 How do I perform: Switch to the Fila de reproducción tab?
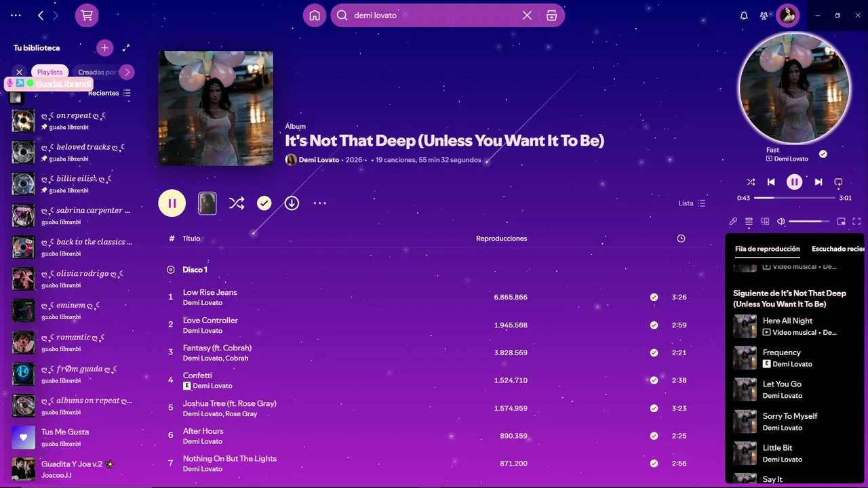tap(768, 249)
